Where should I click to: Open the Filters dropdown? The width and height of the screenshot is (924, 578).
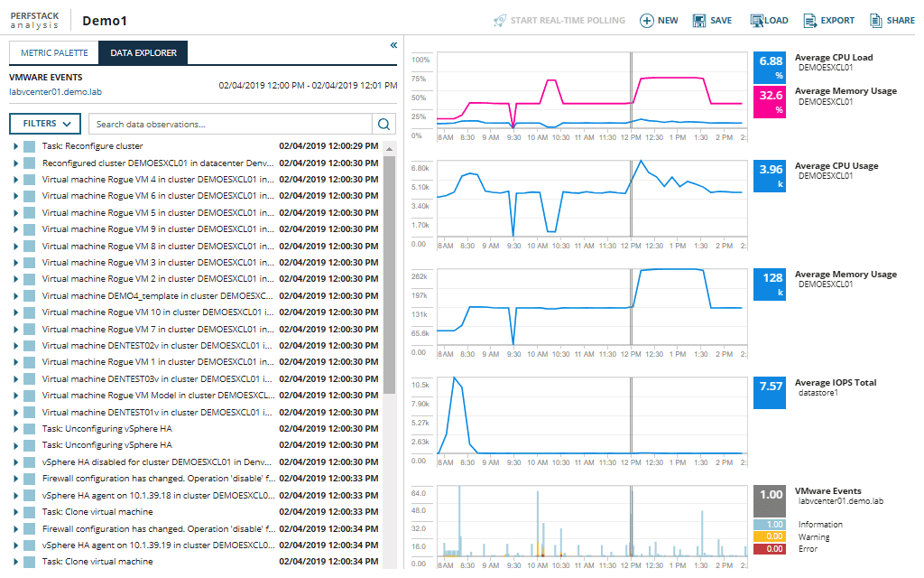pos(45,124)
